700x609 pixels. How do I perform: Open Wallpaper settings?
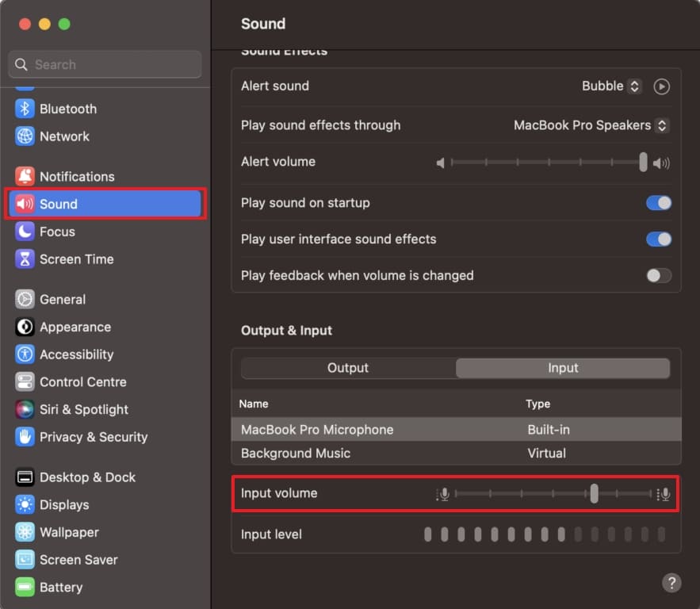pos(105,532)
